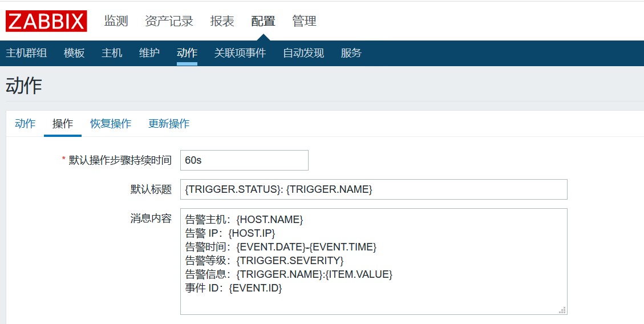This screenshot has height=324, width=644.
Task: Switch to the 恢复操作 tab
Action: (x=111, y=124)
